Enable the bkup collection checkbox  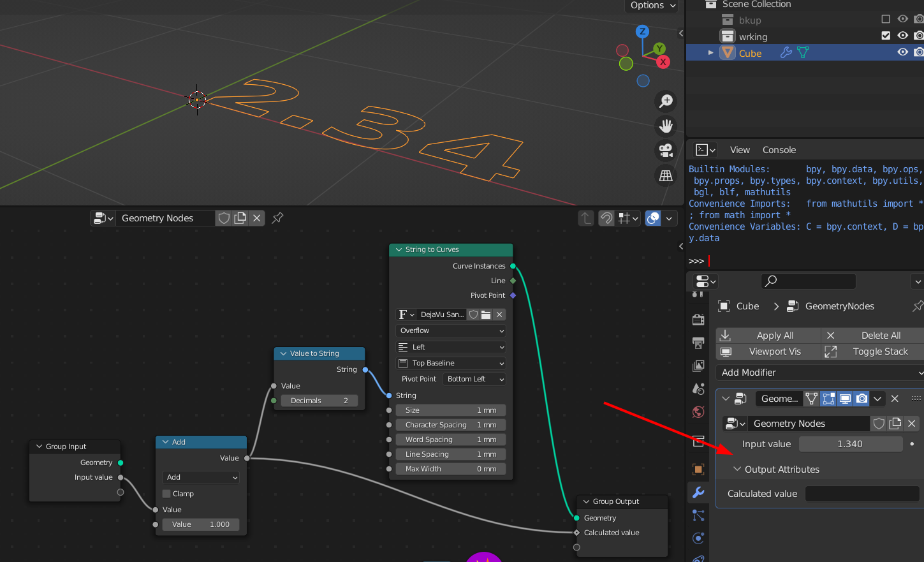coord(886,19)
